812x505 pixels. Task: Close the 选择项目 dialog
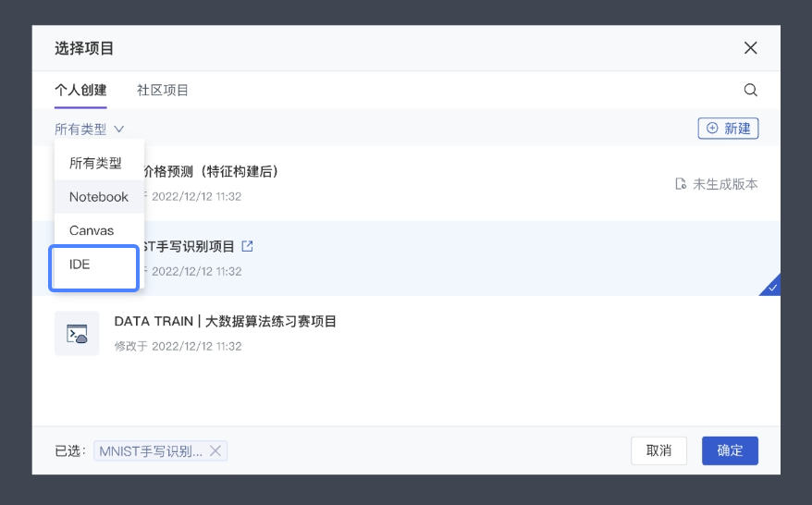pyautogui.click(x=750, y=48)
